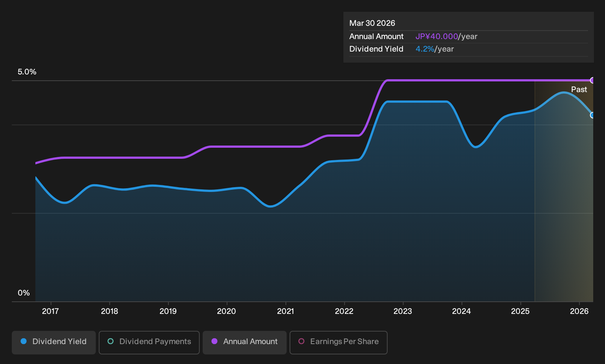Select the blue endpoint marker on Dividend Yield line
The image size is (605, 364).
(x=592, y=115)
